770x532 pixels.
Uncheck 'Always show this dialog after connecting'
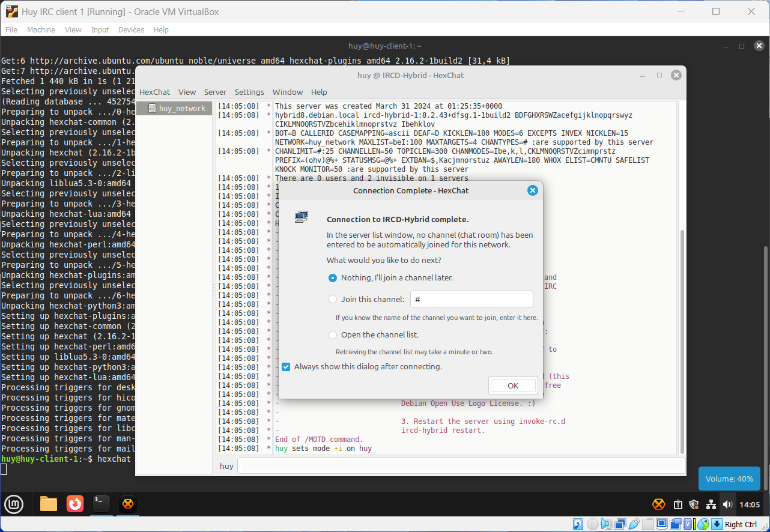(286, 367)
